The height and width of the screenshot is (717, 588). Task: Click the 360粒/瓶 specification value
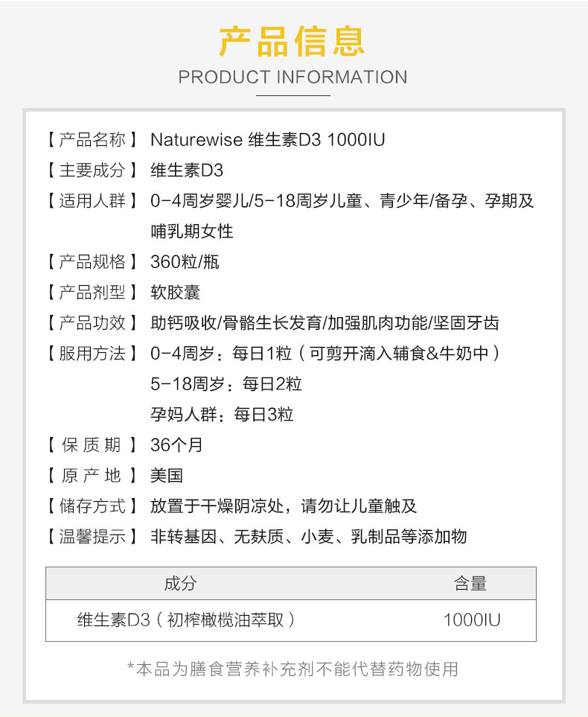pos(185,261)
